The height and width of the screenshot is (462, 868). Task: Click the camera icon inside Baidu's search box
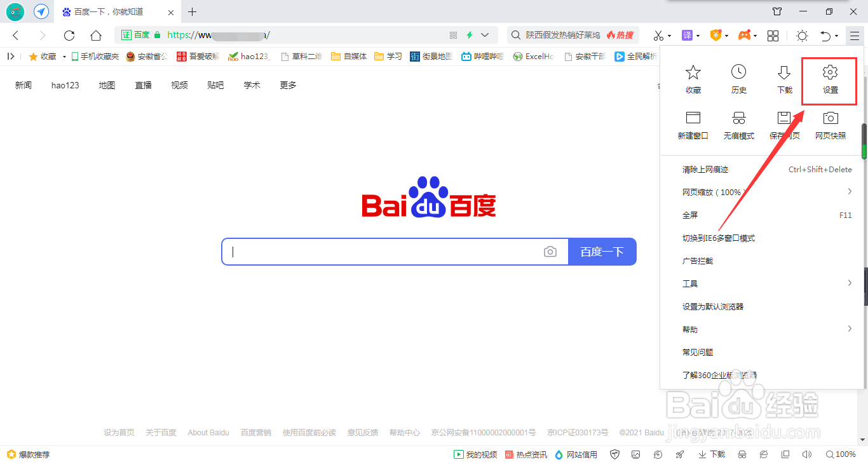[x=550, y=252]
